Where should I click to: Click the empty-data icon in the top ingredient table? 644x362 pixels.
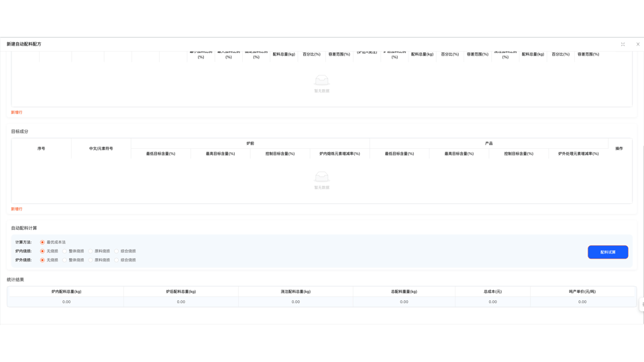(321, 80)
